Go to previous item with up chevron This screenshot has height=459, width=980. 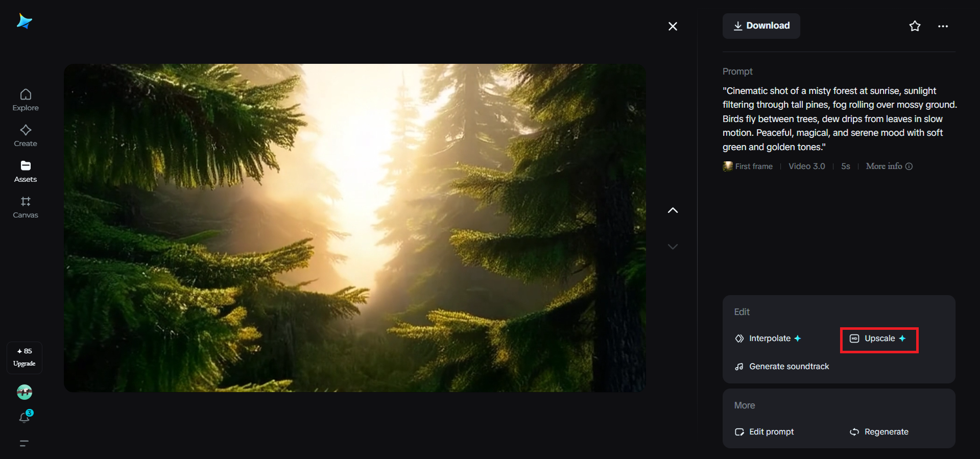[x=673, y=210]
